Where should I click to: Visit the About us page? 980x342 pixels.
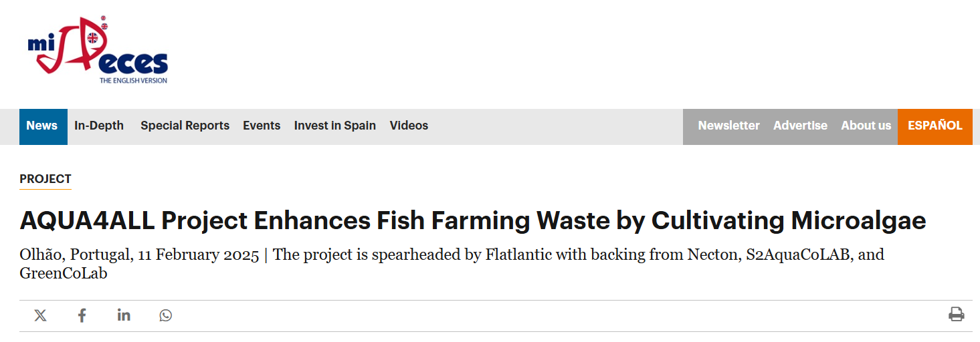coord(866,126)
